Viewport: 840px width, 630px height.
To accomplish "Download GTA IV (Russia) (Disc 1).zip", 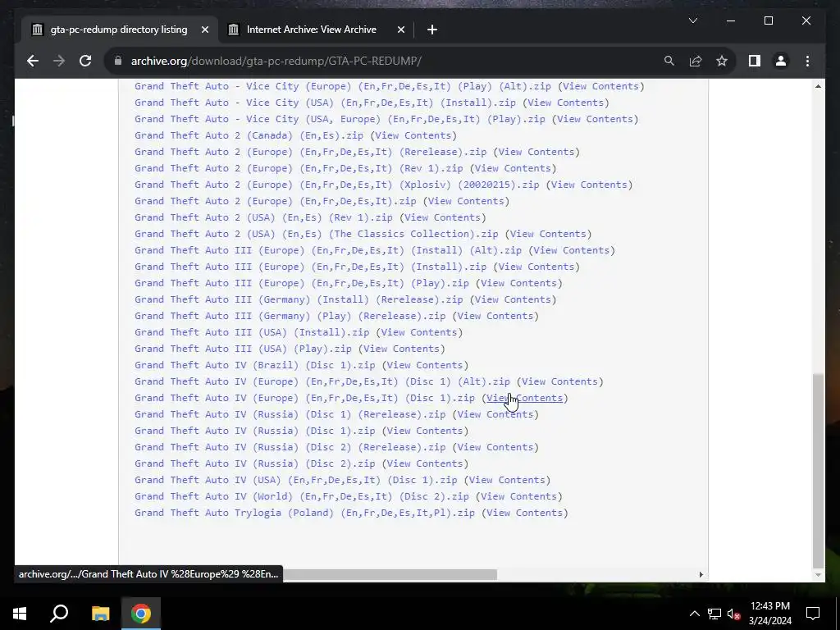I will pos(254,431).
